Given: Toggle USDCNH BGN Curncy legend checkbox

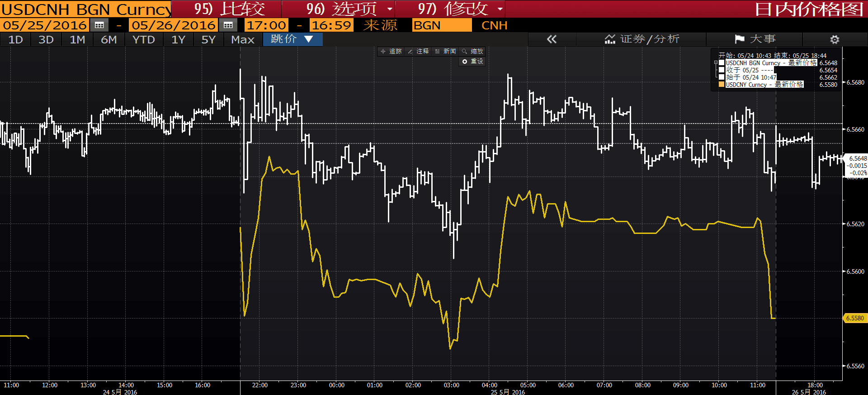Looking at the screenshot, I should [x=722, y=63].
